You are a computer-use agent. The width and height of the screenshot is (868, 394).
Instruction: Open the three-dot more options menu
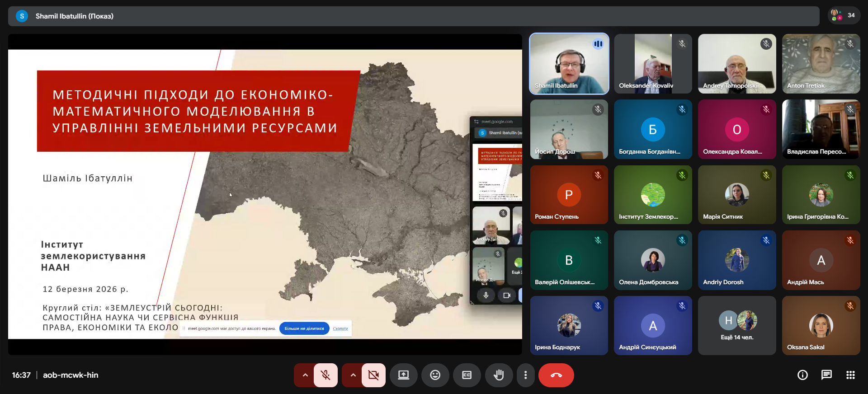tap(525, 375)
